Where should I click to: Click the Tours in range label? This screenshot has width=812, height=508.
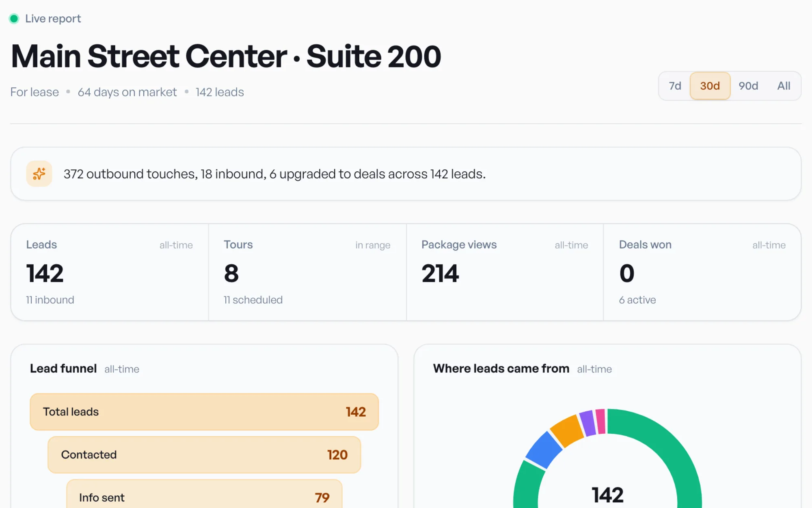point(373,245)
